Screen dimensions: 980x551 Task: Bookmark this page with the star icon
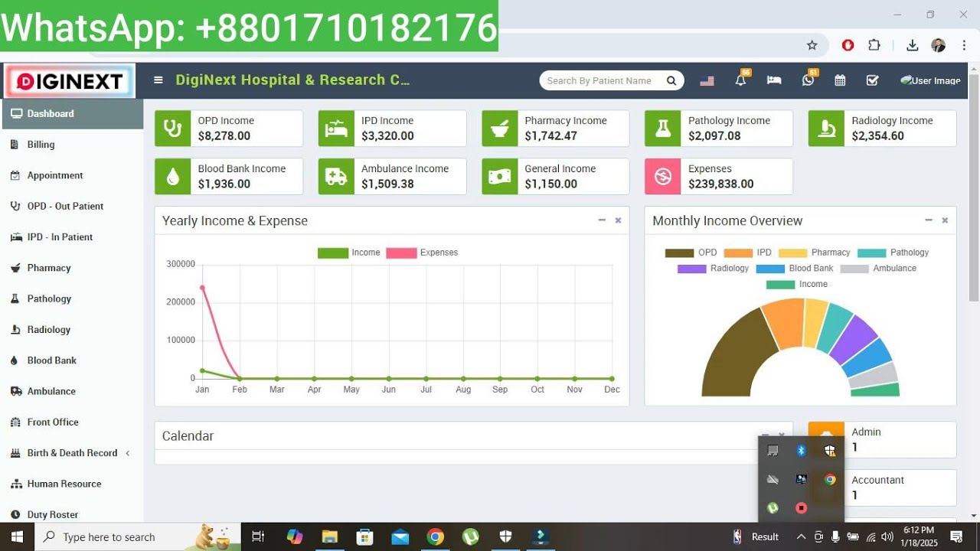812,45
